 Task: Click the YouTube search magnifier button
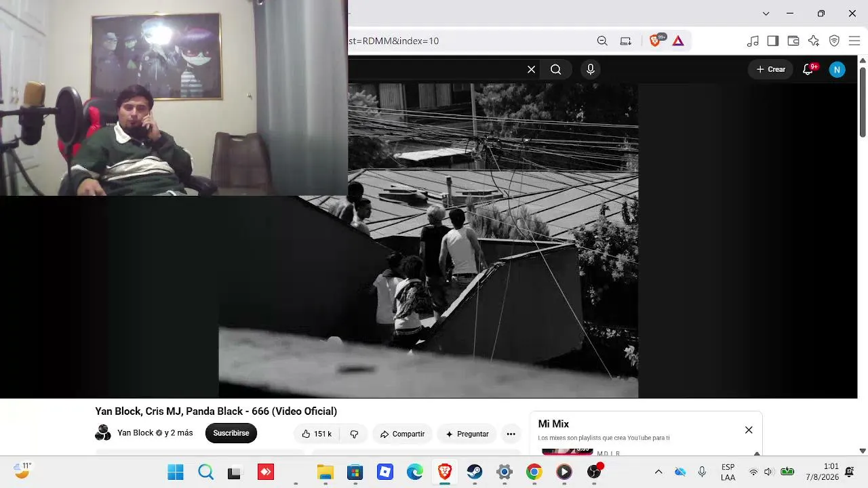556,69
